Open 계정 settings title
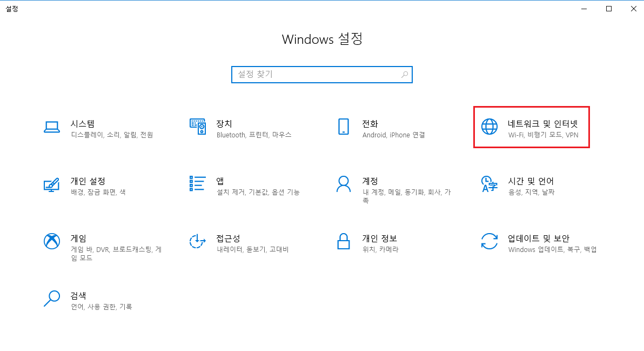 [x=370, y=181]
